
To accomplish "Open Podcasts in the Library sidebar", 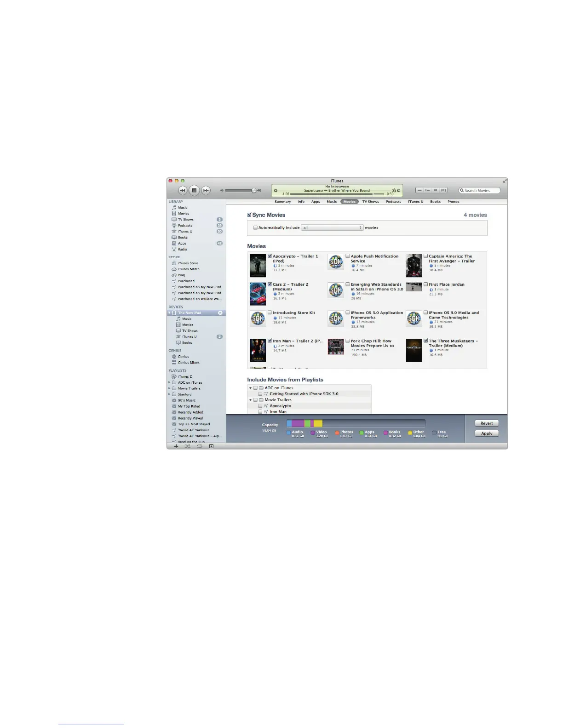I will 185,226.
